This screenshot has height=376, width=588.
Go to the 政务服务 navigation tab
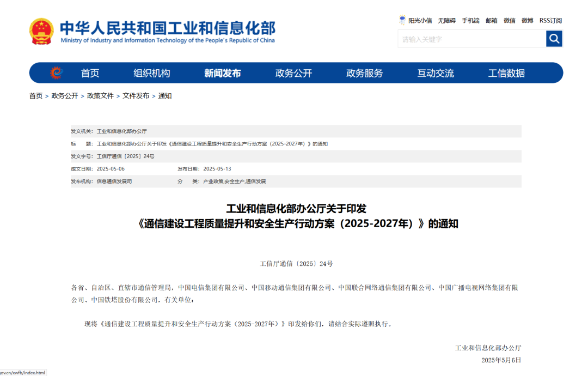[364, 73]
